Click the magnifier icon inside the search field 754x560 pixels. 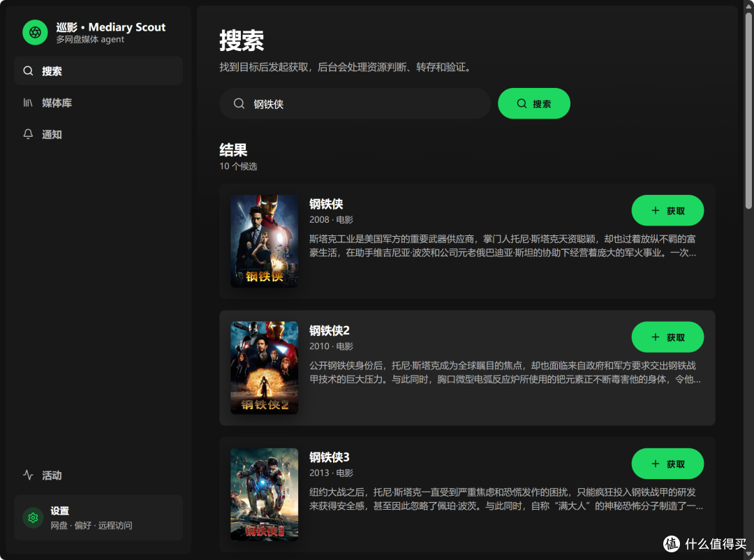click(239, 103)
